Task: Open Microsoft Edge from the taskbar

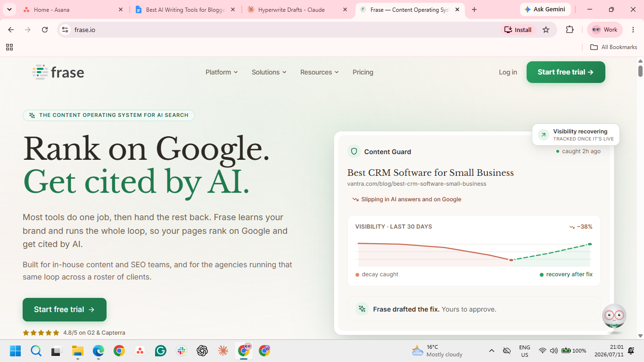Action: click(x=98, y=351)
